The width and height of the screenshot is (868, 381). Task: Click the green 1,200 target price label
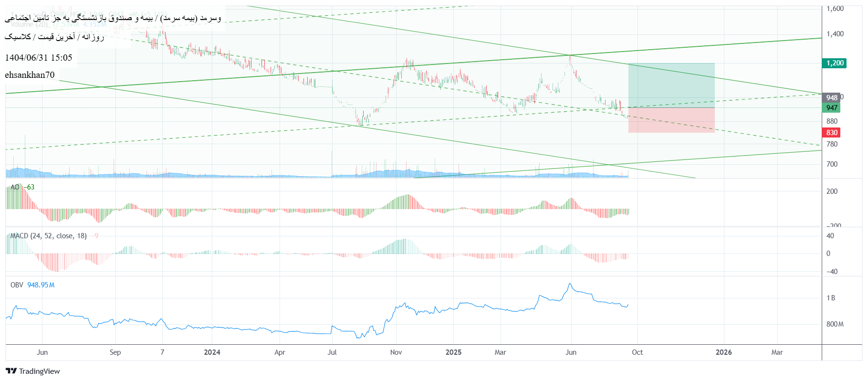tap(835, 63)
